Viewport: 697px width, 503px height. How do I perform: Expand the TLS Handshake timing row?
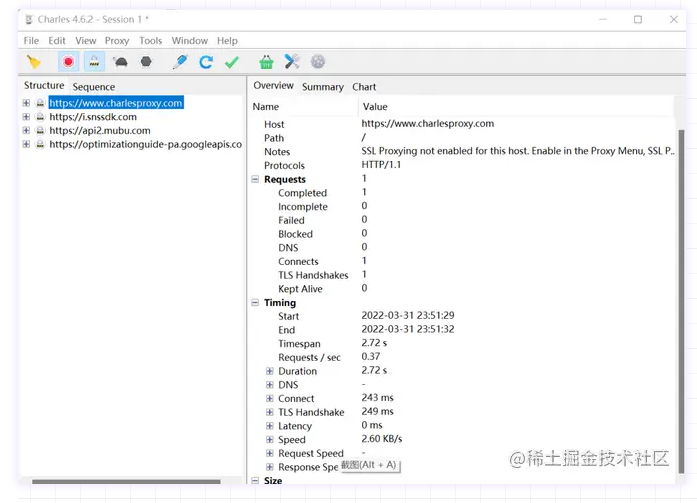click(x=269, y=412)
